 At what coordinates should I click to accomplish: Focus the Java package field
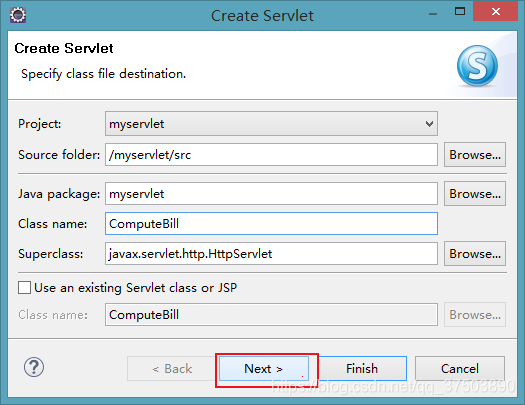271,193
